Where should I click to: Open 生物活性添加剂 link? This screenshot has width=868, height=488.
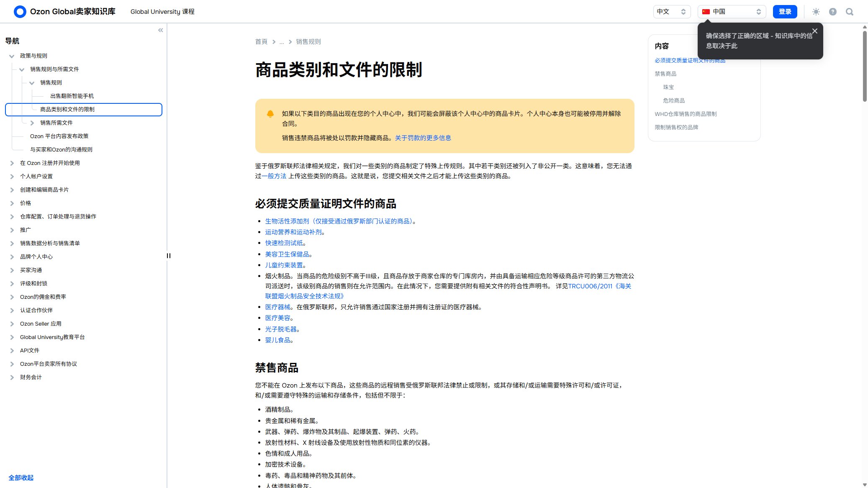pos(339,221)
